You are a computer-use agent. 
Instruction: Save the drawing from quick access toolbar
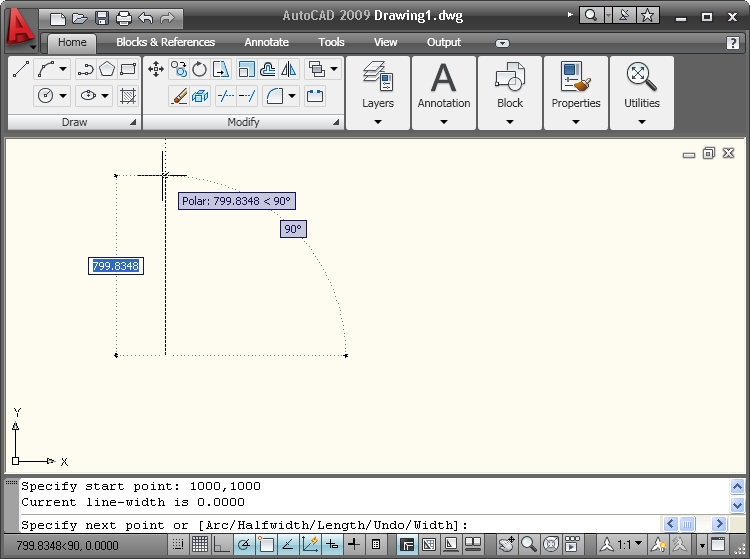101,18
